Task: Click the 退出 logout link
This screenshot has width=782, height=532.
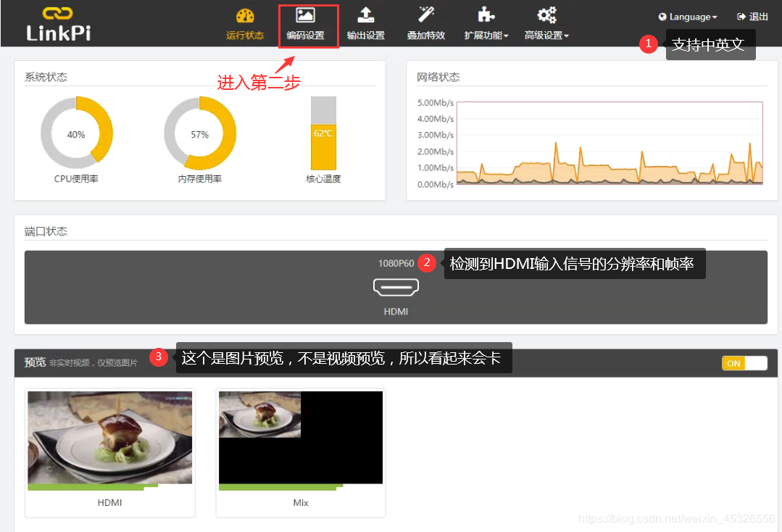Action: pyautogui.click(x=752, y=17)
